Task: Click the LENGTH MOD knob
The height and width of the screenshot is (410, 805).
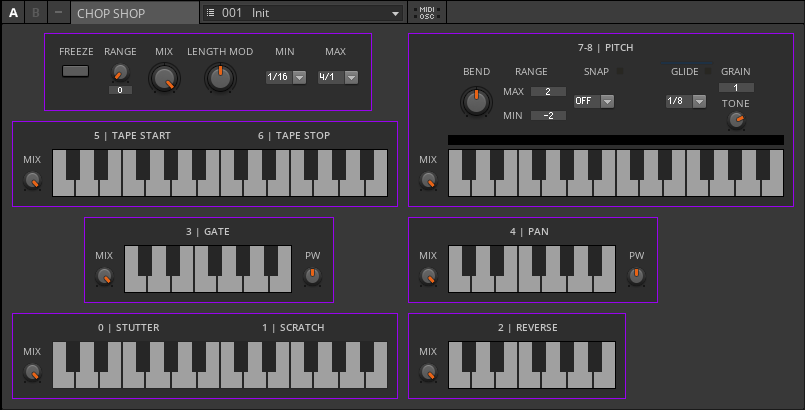Action: point(220,78)
